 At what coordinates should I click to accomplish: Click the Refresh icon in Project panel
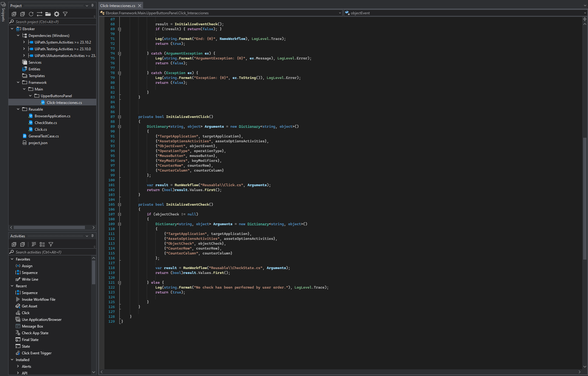coord(31,14)
